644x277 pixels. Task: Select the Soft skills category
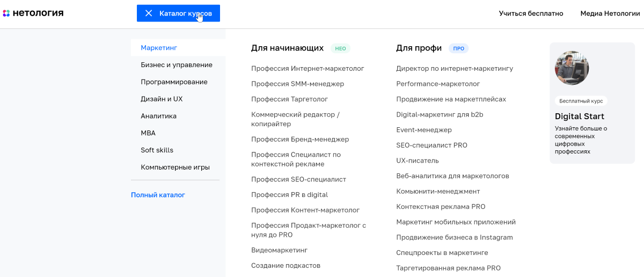[x=157, y=150]
